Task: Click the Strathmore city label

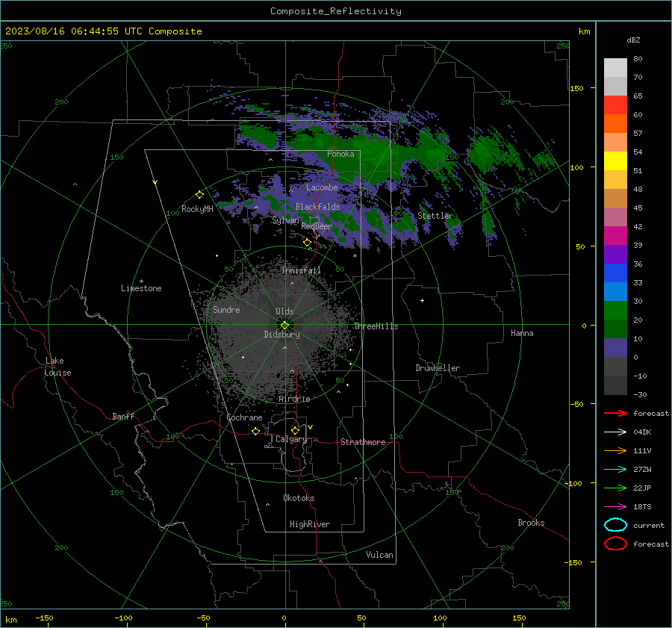Action: pyautogui.click(x=363, y=442)
